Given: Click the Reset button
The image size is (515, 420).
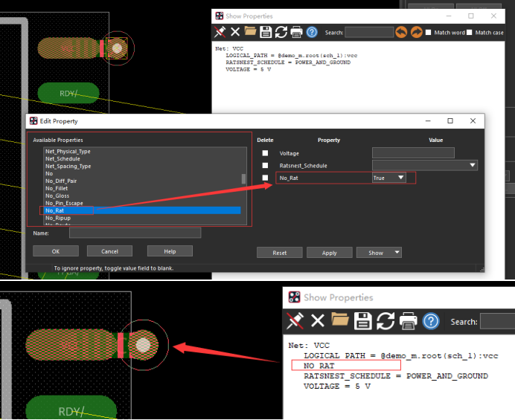Looking at the screenshot, I should pos(280,252).
